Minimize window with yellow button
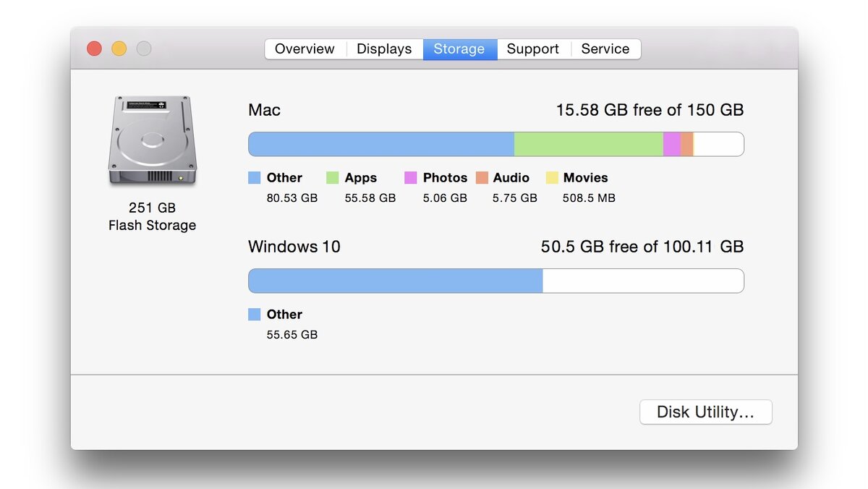 [119, 48]
